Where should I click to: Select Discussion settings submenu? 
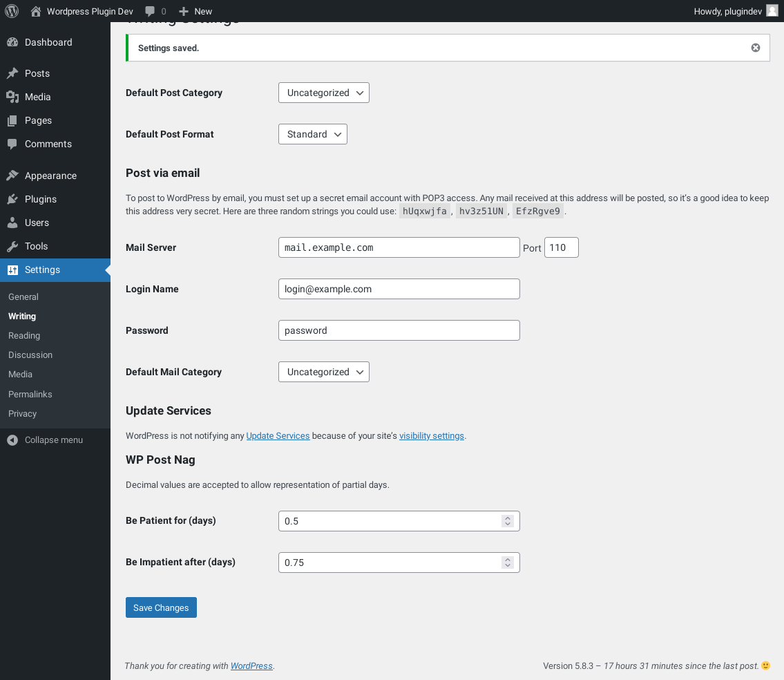(x=30, y=355)
